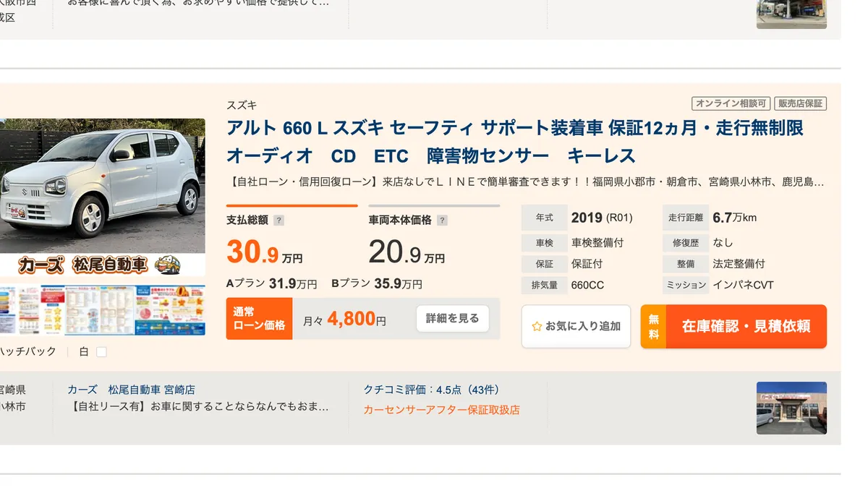This screenshot has width=868, height=488.
Task: Open the dealer flyer thumbnails strip
Action: click(x=101, y=310)
